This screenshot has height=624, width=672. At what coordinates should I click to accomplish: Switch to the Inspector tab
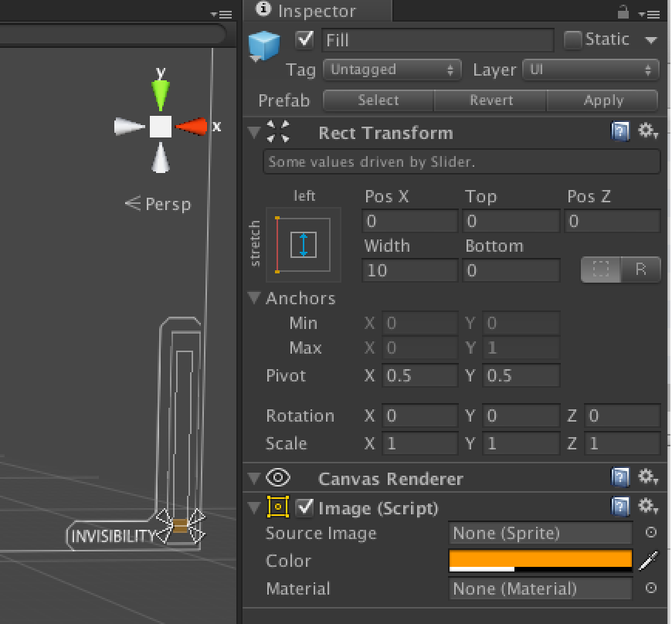[x=317, y=11]
